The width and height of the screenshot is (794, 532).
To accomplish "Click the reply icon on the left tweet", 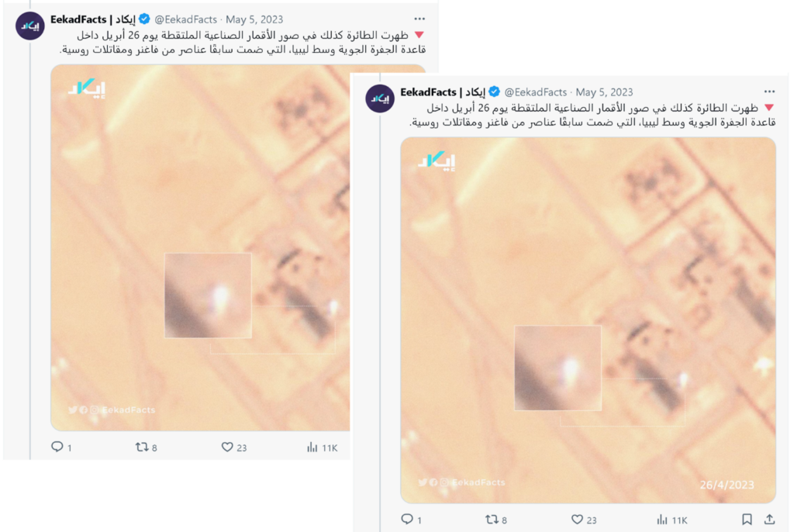I will 57,447.
